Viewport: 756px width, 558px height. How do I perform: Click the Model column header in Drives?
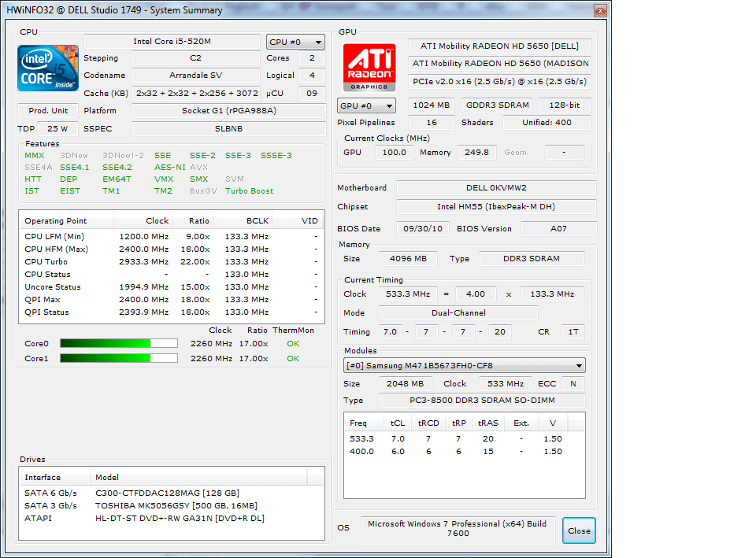pos(198,477)
